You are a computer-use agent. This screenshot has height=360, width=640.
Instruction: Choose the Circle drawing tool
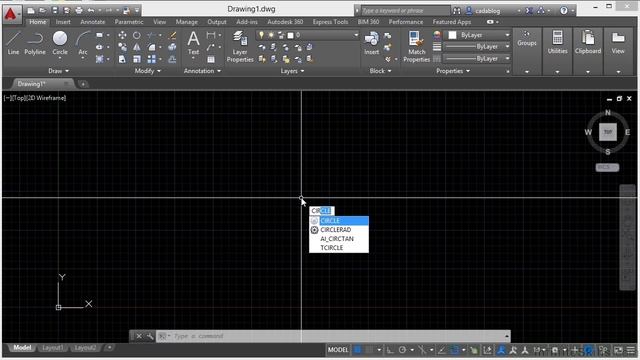click(60, 42)
